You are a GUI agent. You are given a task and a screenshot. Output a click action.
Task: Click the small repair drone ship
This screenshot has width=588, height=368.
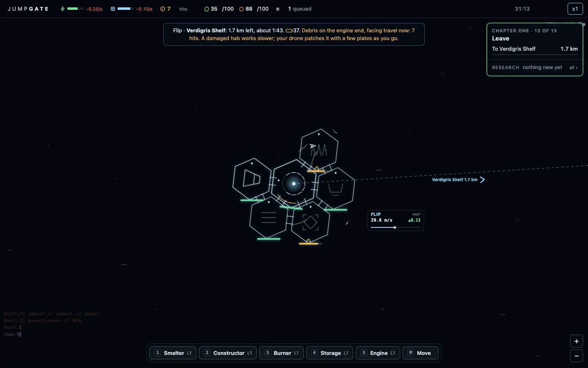[312, 146]
